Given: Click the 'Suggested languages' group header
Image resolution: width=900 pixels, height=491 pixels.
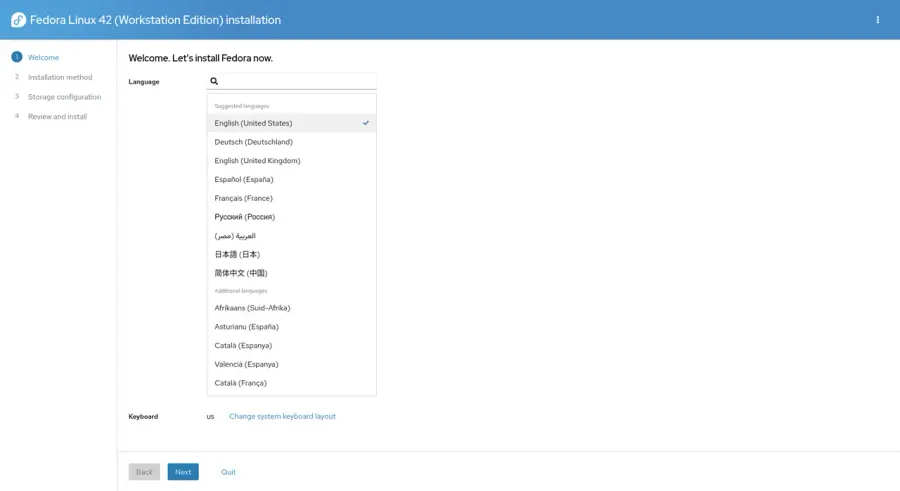Looking at the screenshot, I should tap(242, 106).
